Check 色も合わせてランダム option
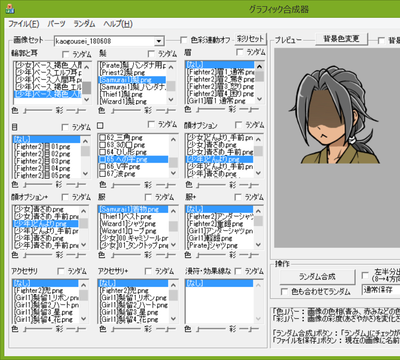 pos(284,292)
